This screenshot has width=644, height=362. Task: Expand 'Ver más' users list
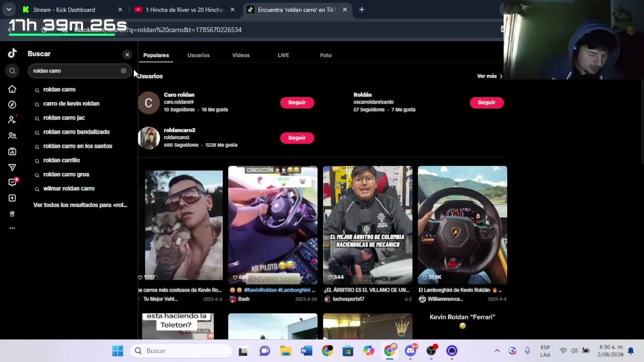pyautogui.click(x=490, y=76)
